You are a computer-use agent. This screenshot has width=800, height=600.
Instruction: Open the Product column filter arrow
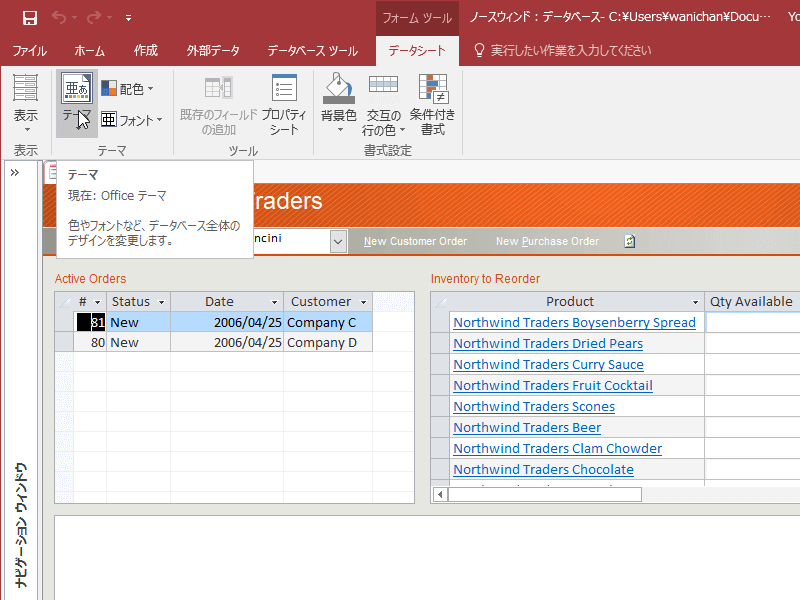tap(695, 302)
